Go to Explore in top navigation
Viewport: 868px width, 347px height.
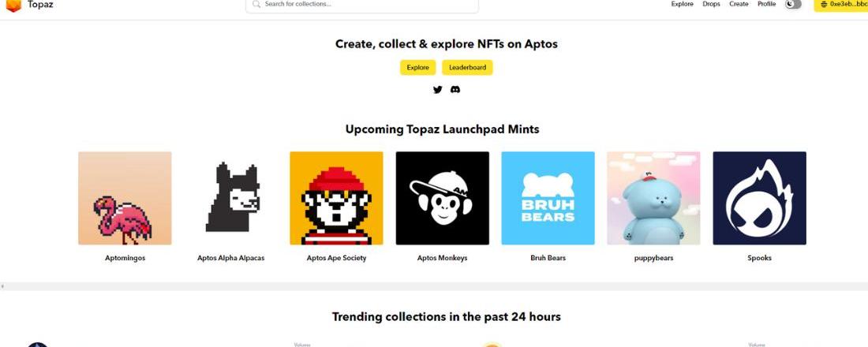coord(682,4)
